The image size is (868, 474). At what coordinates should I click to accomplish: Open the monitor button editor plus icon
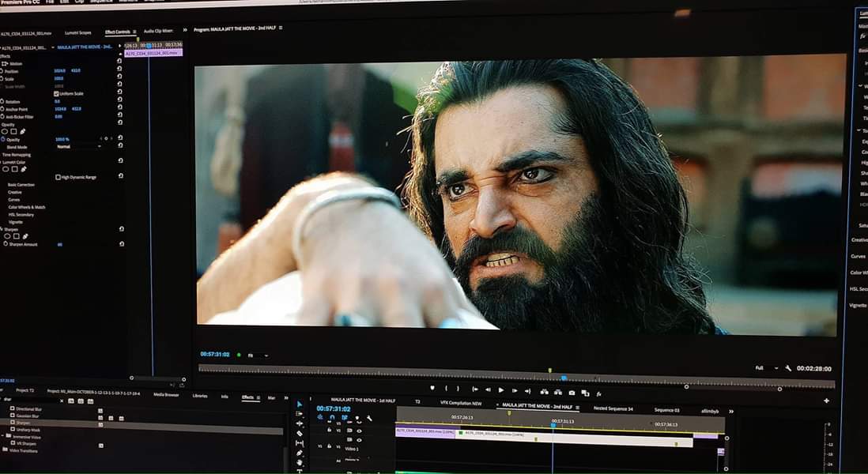click(826, 401)
